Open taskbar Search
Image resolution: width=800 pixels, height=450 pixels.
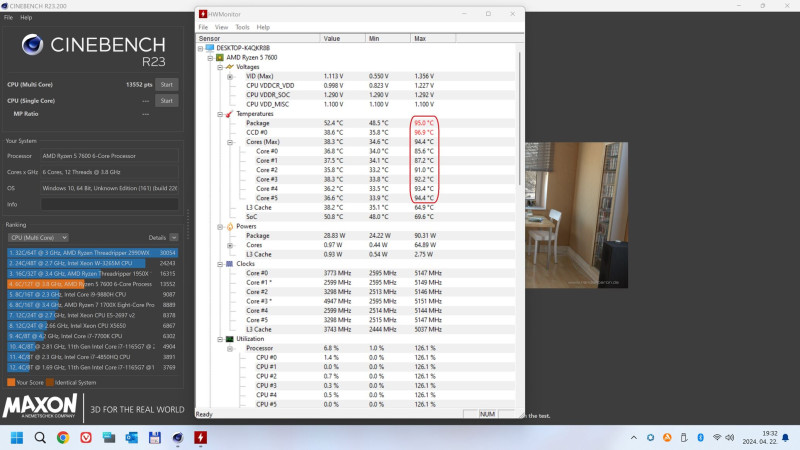[40, 438]
